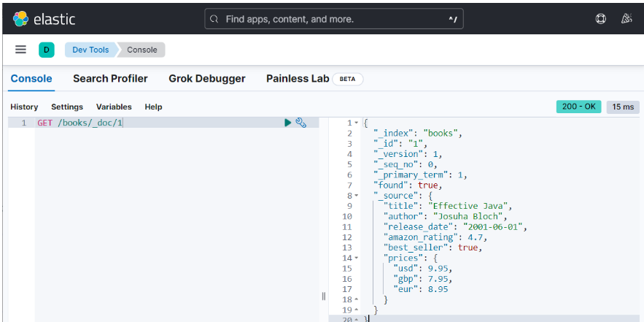Click the "amazon_rating": 4.7 line

tap(435, 237)
